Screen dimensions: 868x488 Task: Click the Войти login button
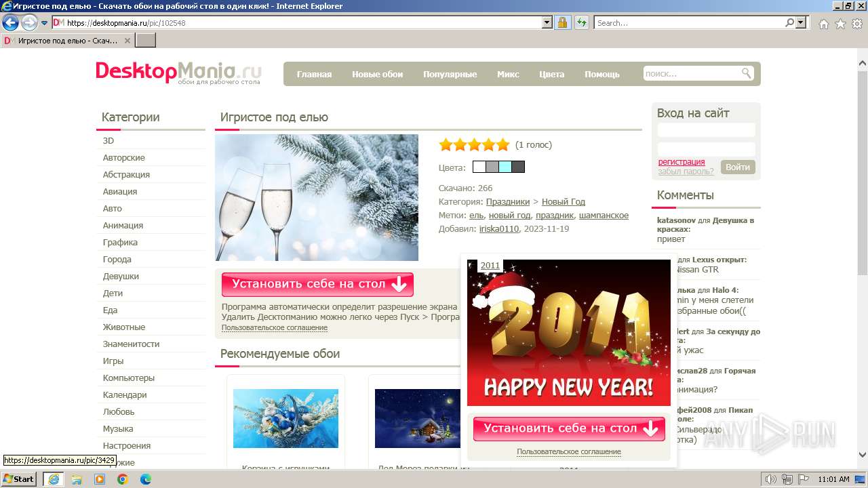pyautogui.click(x=738, y=167)
